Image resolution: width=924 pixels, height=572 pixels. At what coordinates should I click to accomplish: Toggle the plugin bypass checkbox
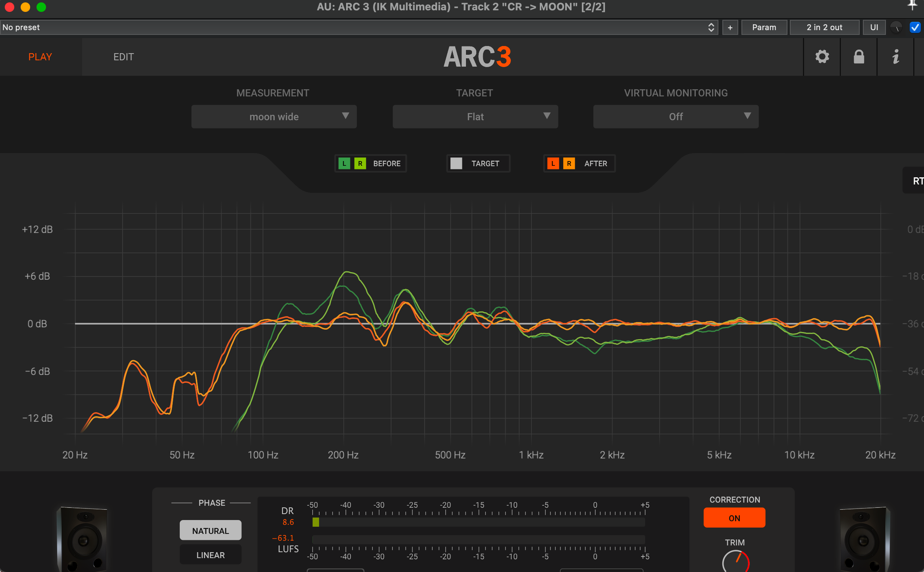(915, 27)
